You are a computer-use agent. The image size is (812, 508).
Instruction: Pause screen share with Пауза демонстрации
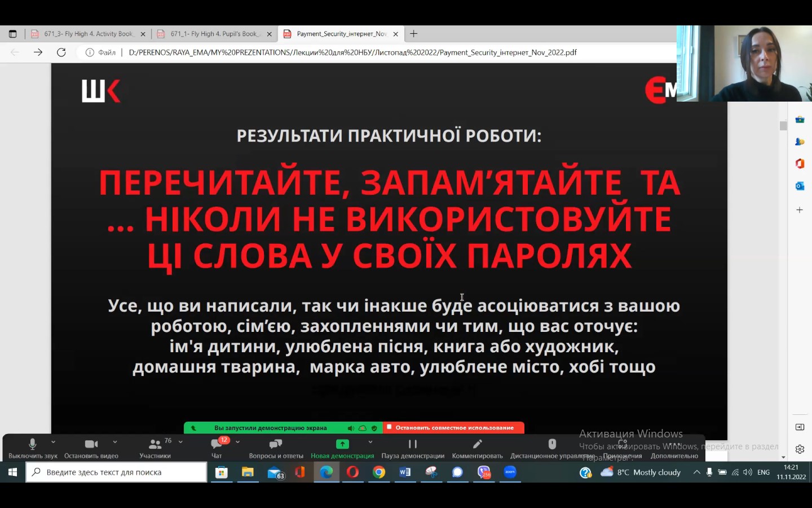point(412,448)
